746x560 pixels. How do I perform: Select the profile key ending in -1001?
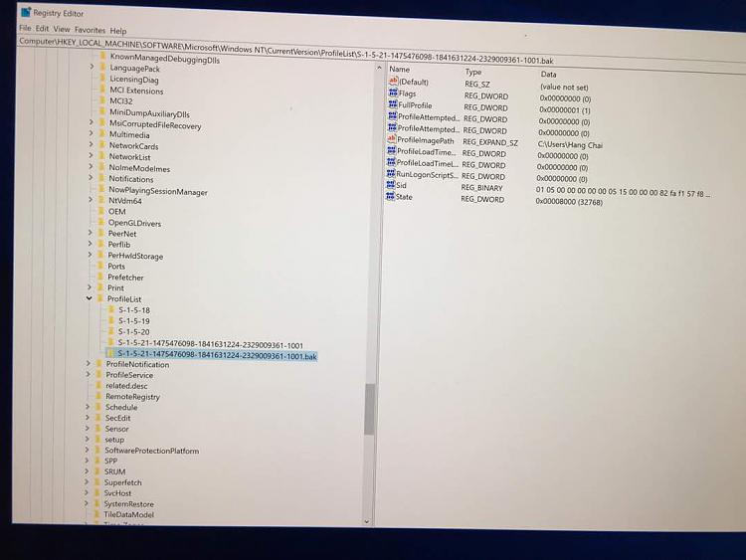coord(210,344)
